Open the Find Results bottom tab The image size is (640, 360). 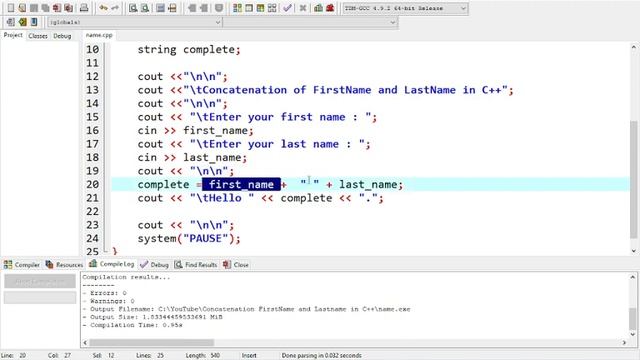196,264
